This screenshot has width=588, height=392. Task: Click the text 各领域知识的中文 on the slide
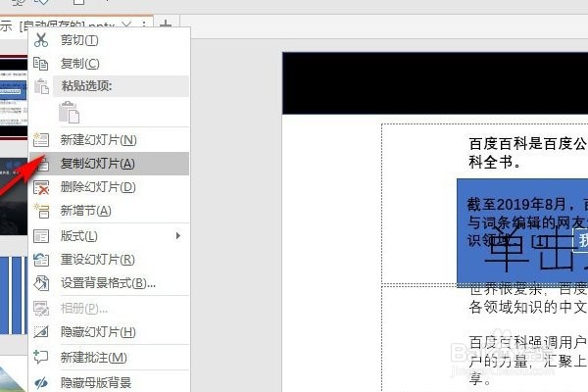click(x=527, y=307)
